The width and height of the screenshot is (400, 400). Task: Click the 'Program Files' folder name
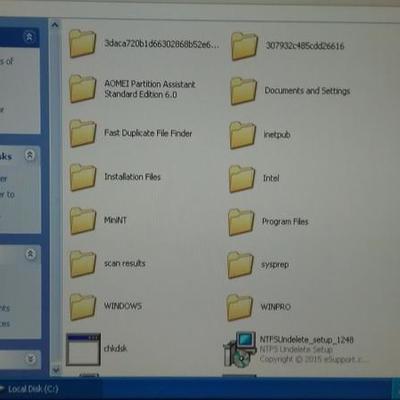point(285,222)
